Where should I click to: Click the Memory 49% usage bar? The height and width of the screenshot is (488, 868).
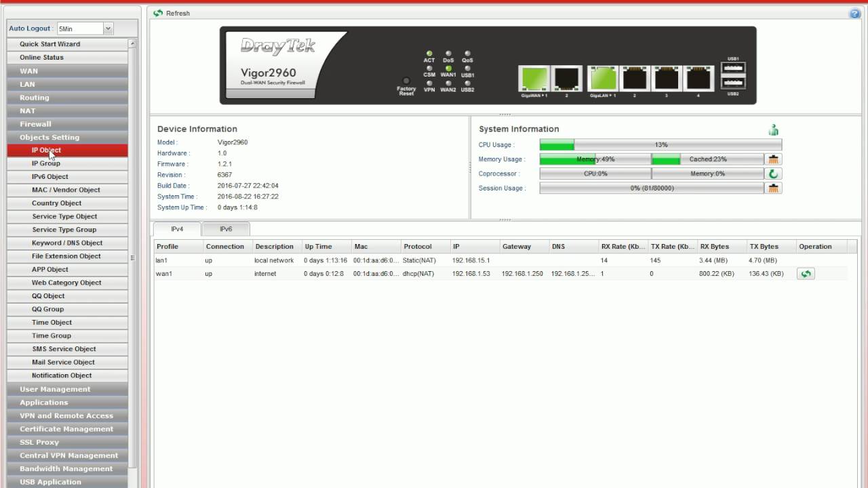[595, 159]
